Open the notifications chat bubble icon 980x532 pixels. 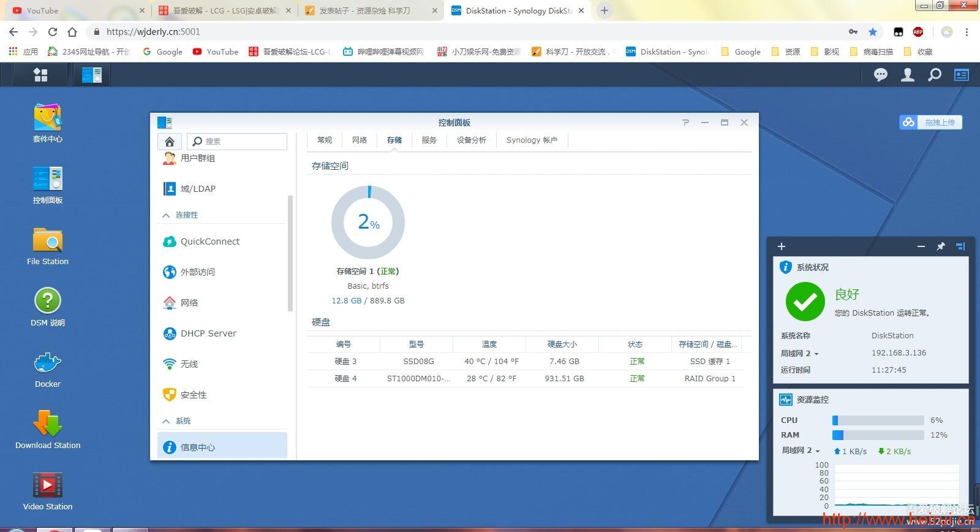tap(881, 75)
